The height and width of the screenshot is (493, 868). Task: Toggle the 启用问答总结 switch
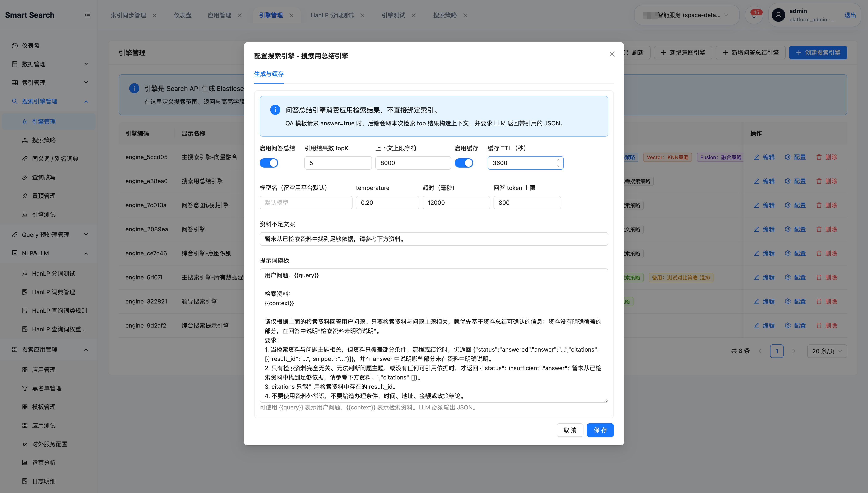pos(269,163)
